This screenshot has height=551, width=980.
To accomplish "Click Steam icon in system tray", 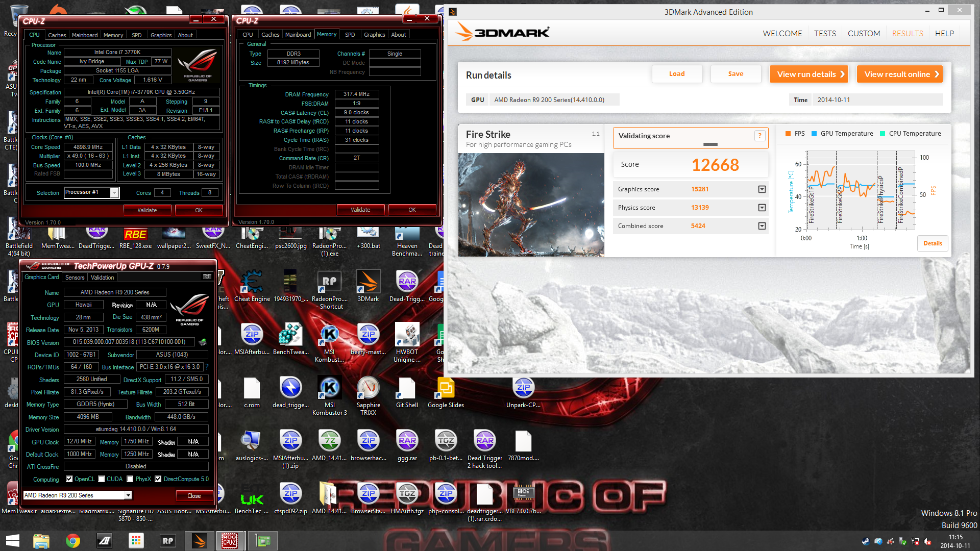I will click(x=866, y=542).
